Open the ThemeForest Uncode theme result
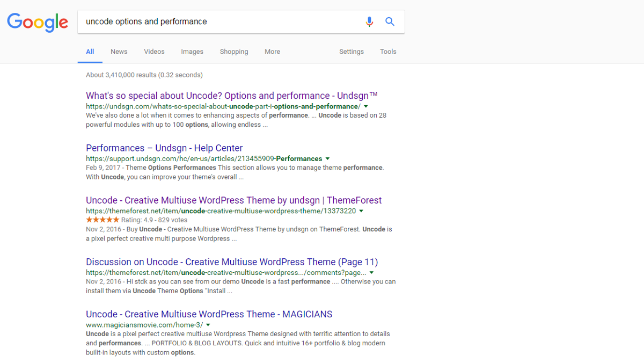The width and height of the screenshot is (644, 363). tap(234, 200)
